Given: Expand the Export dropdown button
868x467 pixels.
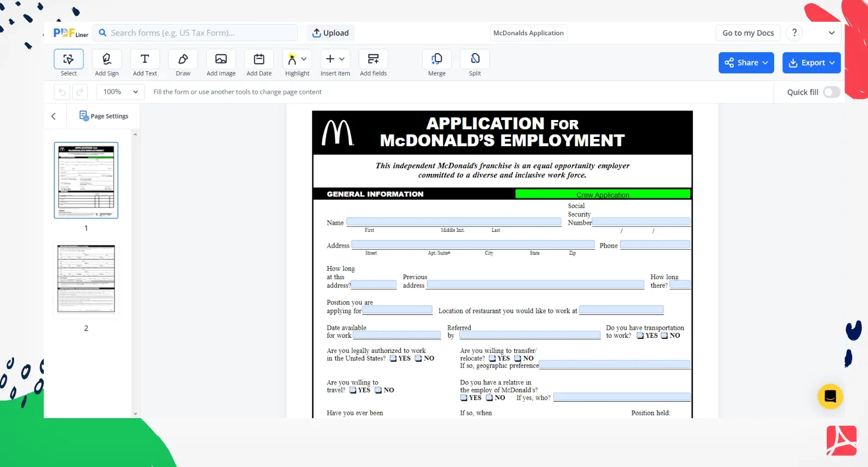Looking at the screenshot, I should 811,63.
